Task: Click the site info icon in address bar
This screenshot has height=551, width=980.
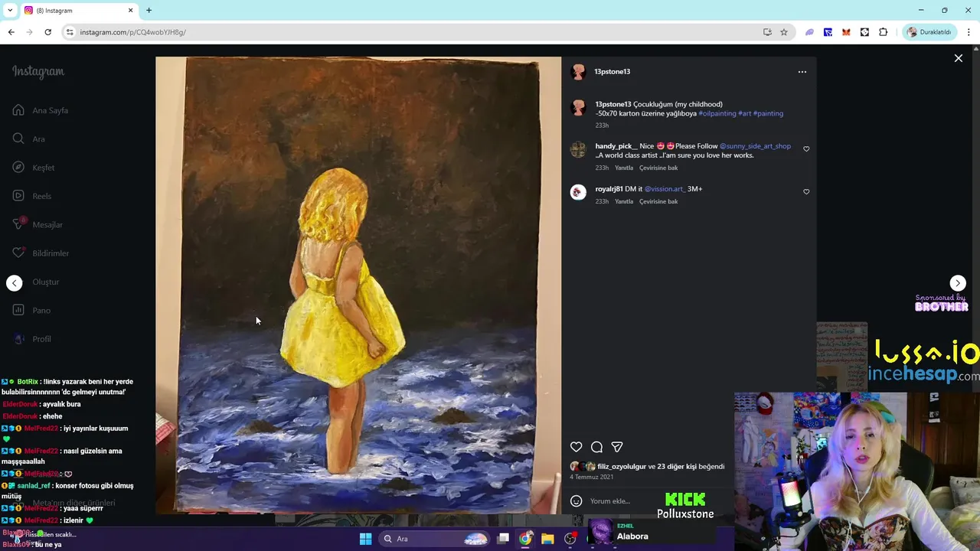Action: point(70,32)
